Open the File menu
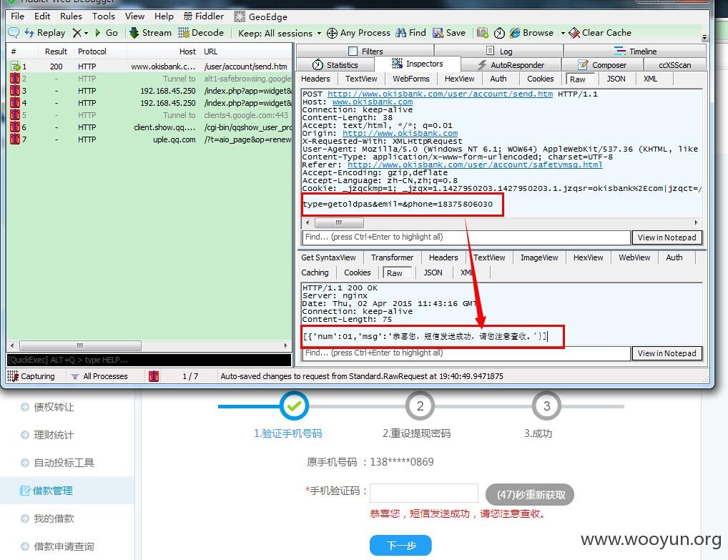728x560 pixels. [17, 16]
